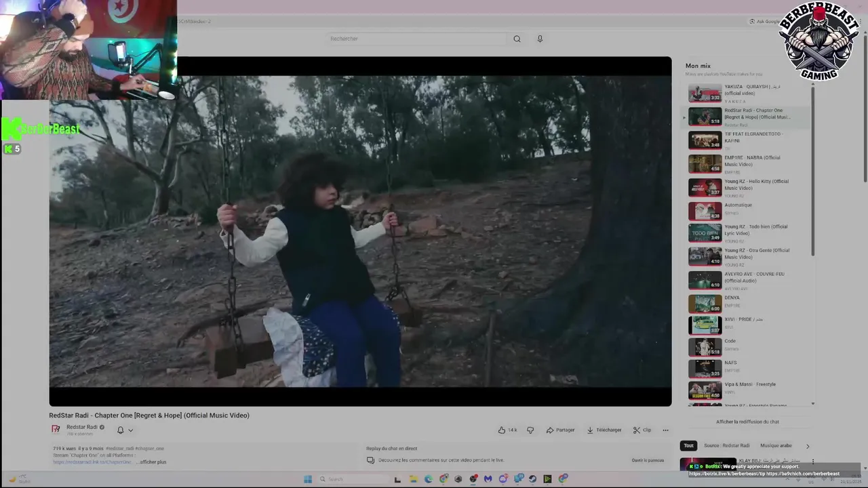Screen dimensions: 868x488
Task: Play Young RZ - Hello Kitty thumbnail
Action: pos(705,188)
